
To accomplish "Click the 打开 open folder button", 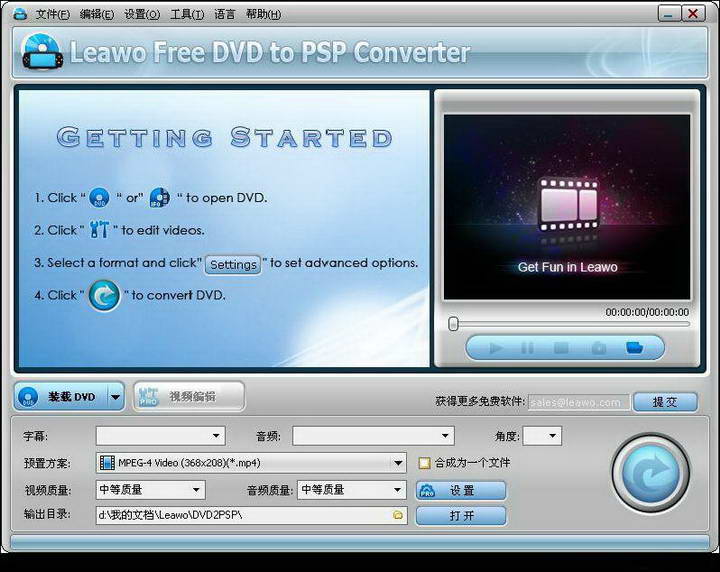I will [461, 516].
